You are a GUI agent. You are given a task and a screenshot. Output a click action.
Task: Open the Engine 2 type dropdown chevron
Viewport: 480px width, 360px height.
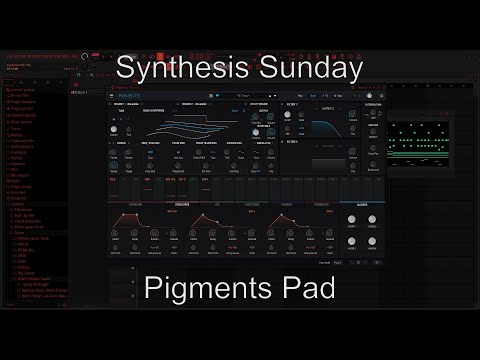pyautogui.click(x=210, y=104)
